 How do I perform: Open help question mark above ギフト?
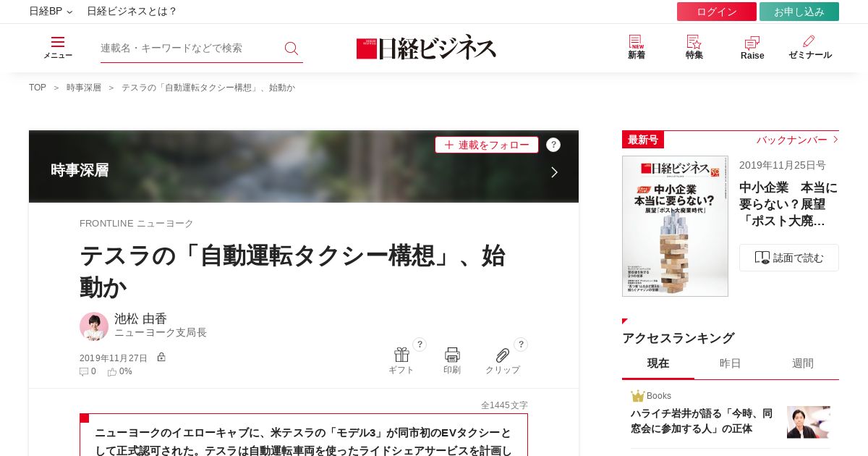(x=420, y=345)
